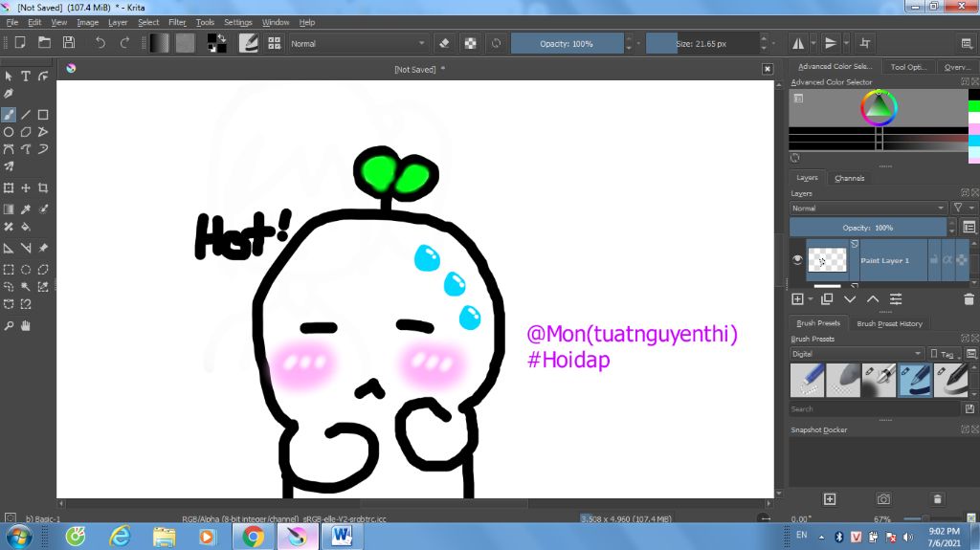Click the brush preset Search field
The height and width of the screenshot is (550, 980).
(x=874, y=408)
